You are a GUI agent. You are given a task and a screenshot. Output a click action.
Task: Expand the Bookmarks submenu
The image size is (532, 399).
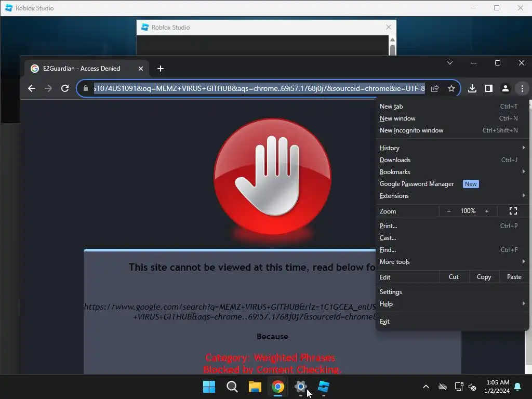click(x=452, y=171)
